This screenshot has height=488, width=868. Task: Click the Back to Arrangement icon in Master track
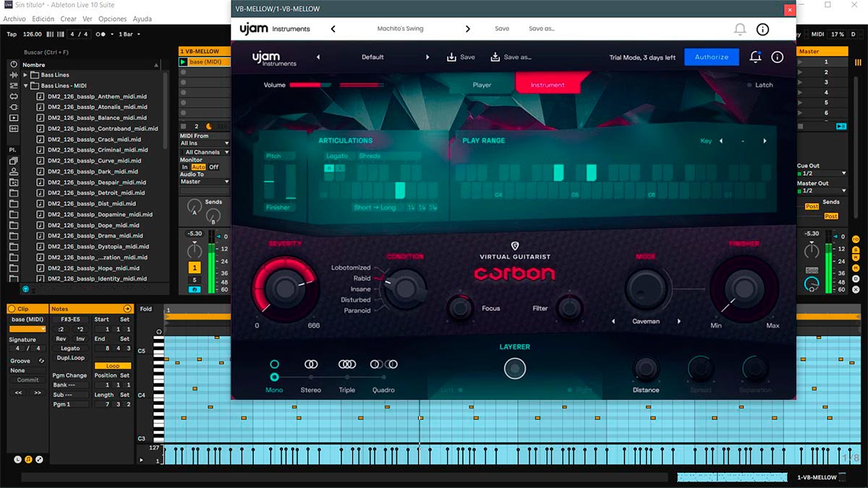tap(841, 127)
